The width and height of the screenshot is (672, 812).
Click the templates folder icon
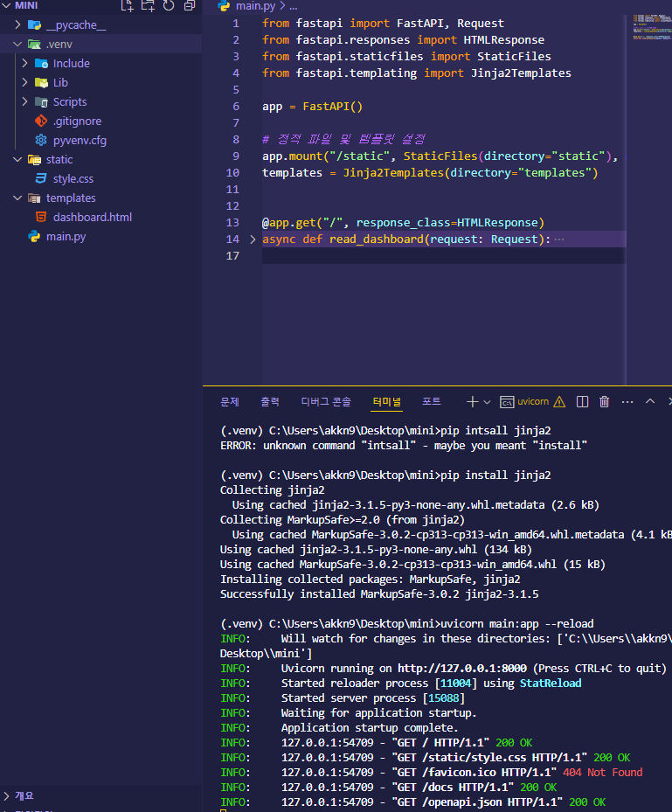[34, 198]
